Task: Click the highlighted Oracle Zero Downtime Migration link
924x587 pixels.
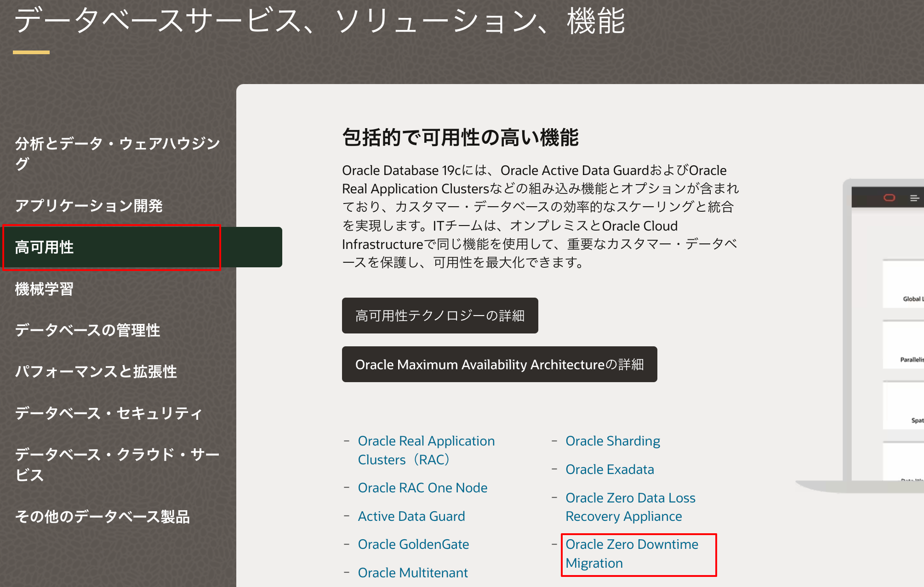Action: (x=632, y=553)
